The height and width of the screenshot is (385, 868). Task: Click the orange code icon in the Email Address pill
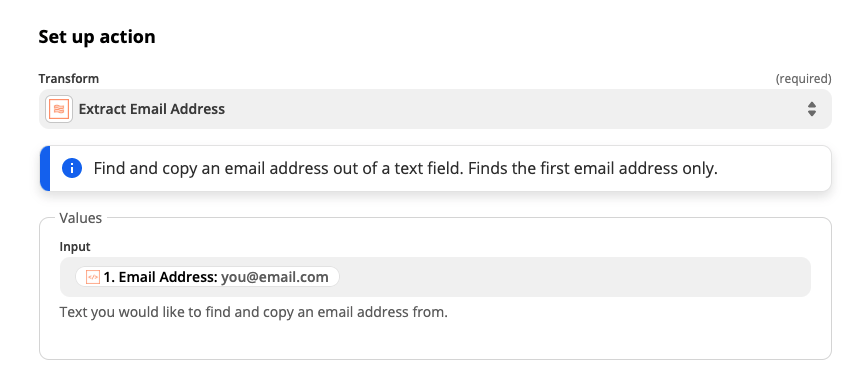93,277
